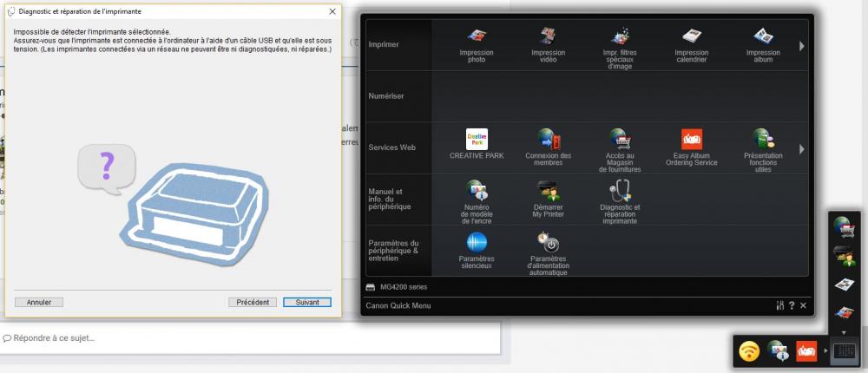Viewport: 868px width, 373px height.
Task: Open Paramètres d'alimentation automatique
Action: 548,254
